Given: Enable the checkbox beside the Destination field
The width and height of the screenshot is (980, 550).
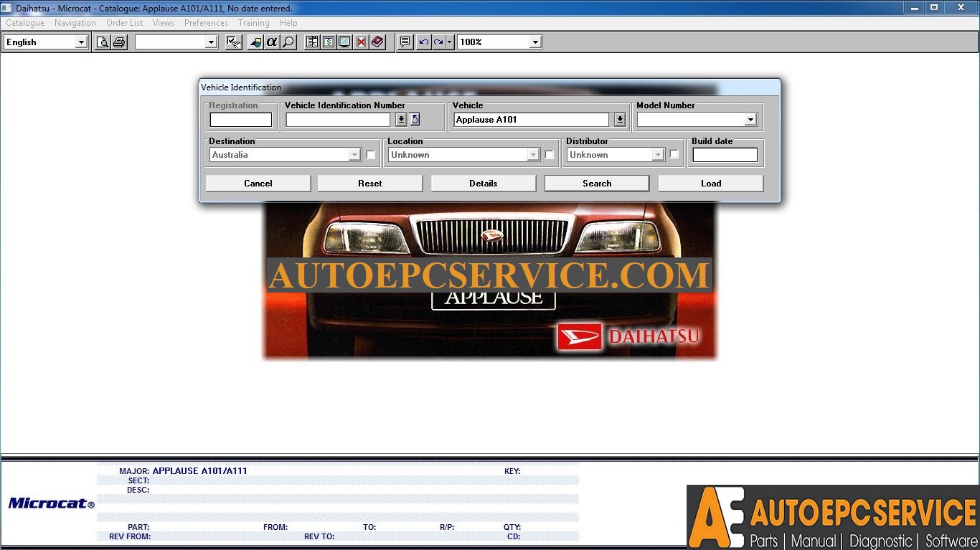Looking at the screenshot, I should (x=370, y=154).
